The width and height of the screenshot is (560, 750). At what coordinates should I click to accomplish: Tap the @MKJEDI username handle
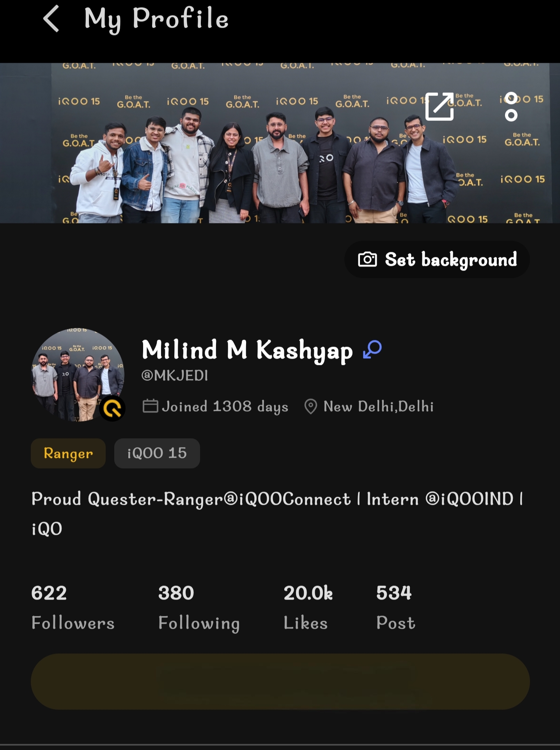[x=175, y=375]
